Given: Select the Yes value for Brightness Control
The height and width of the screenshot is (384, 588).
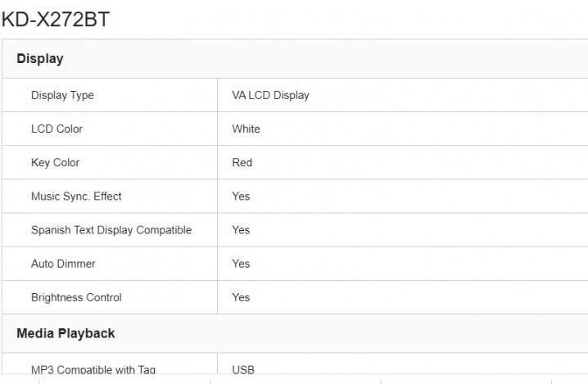Looking at the screenshot, I should (241, 297).
